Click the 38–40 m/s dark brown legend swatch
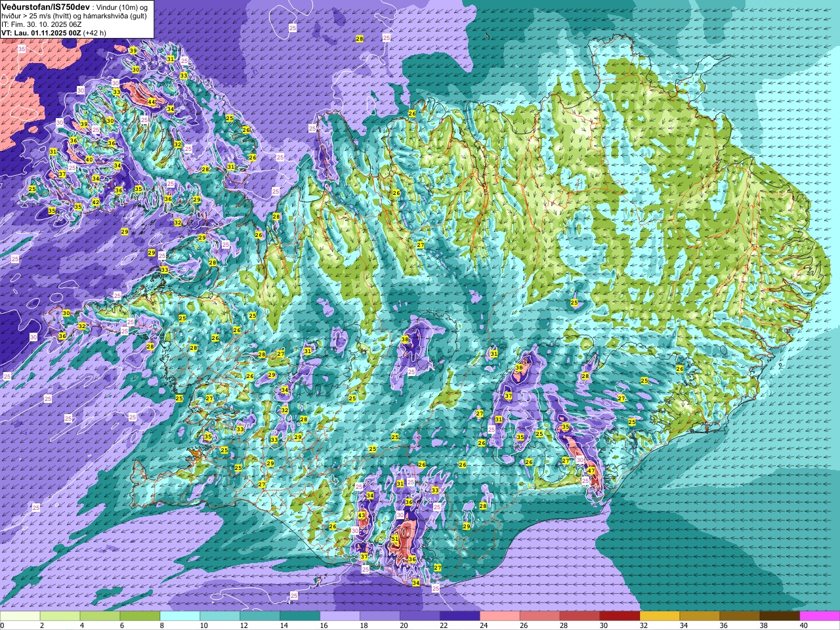Screen dimensions: 840x630 [780, 616]
